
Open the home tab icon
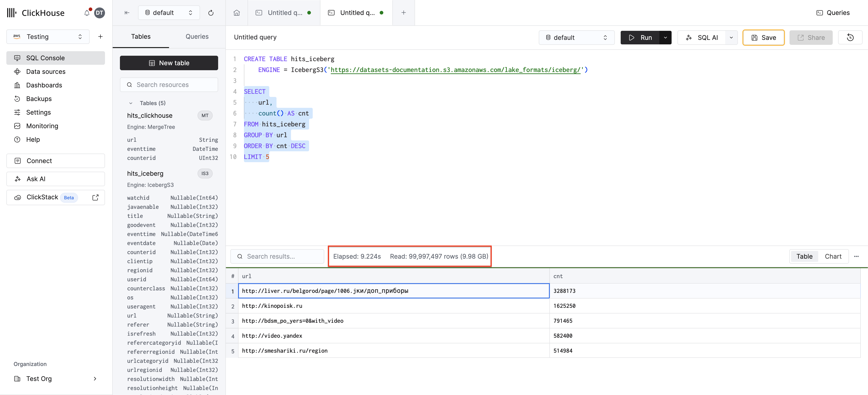[x=236, y=13]
